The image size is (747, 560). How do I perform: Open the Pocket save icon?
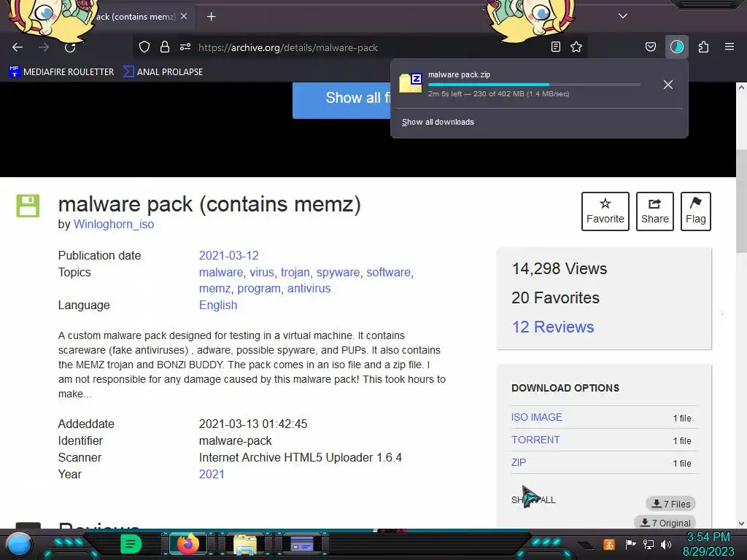pos(650,47)
